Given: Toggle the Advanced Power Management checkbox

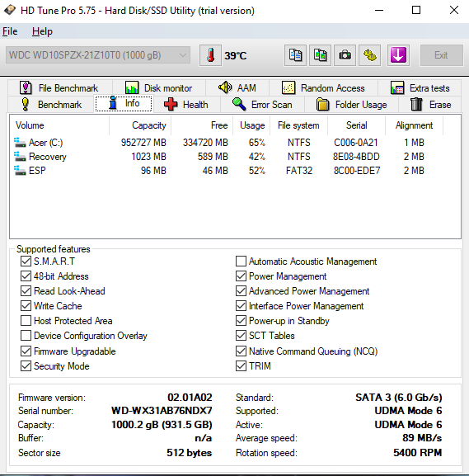Looking at the screenshot, I should [241, 291].
